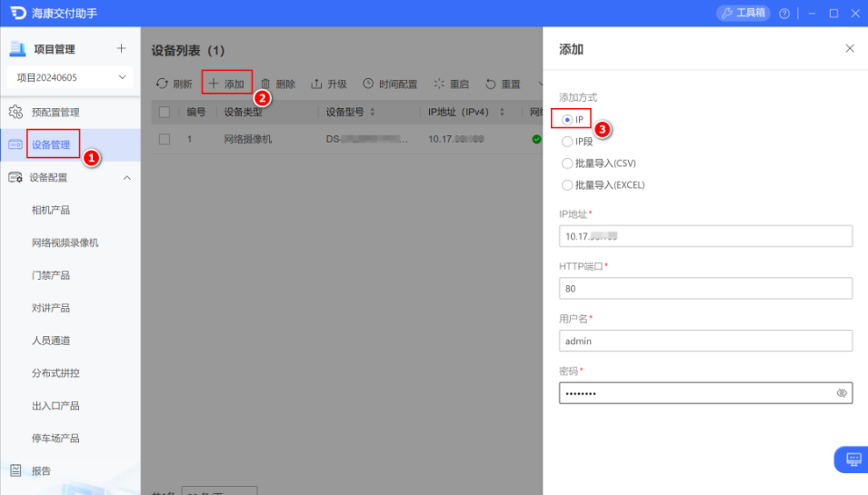Open 预配置管理 in the sidebar

[55, 113]
